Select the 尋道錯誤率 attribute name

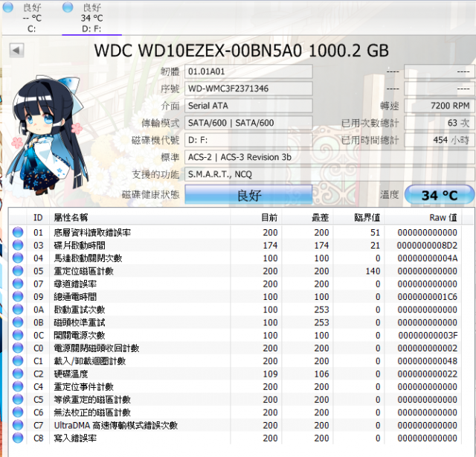coord(75,284)
